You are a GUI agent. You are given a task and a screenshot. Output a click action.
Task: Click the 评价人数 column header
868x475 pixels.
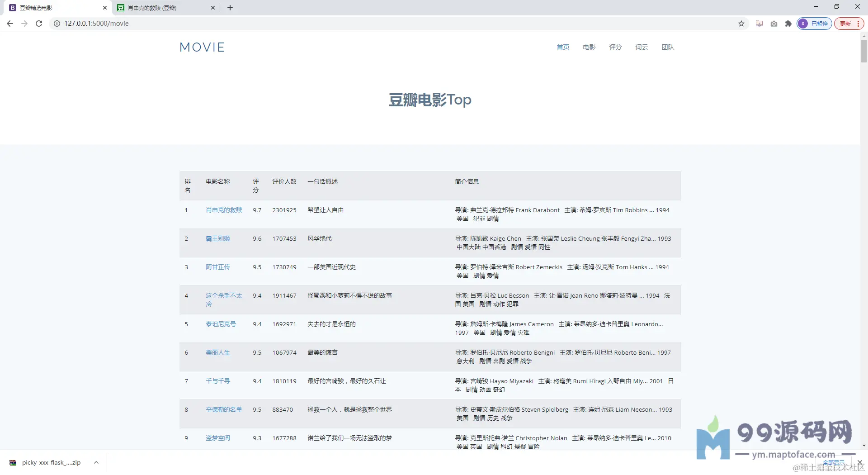284,181
